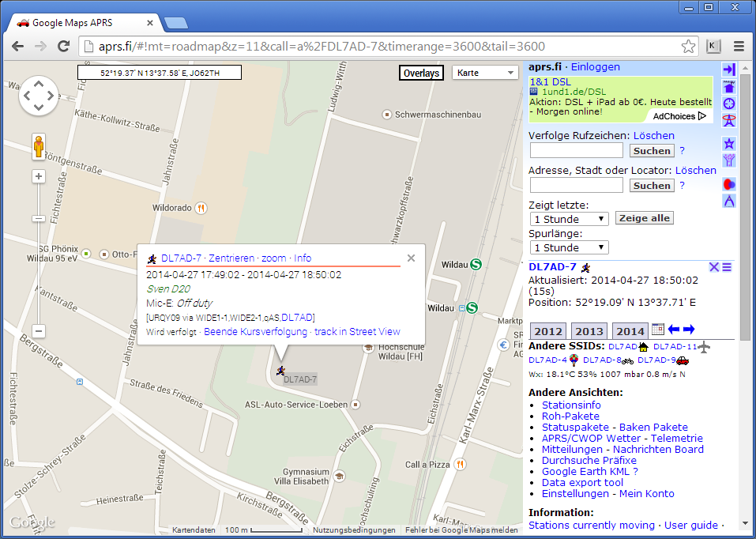This screenshot has width=756, height=539.
Task: Click Suchen next to Verfolge Rufzeichen field
Action: coord(652,150)
